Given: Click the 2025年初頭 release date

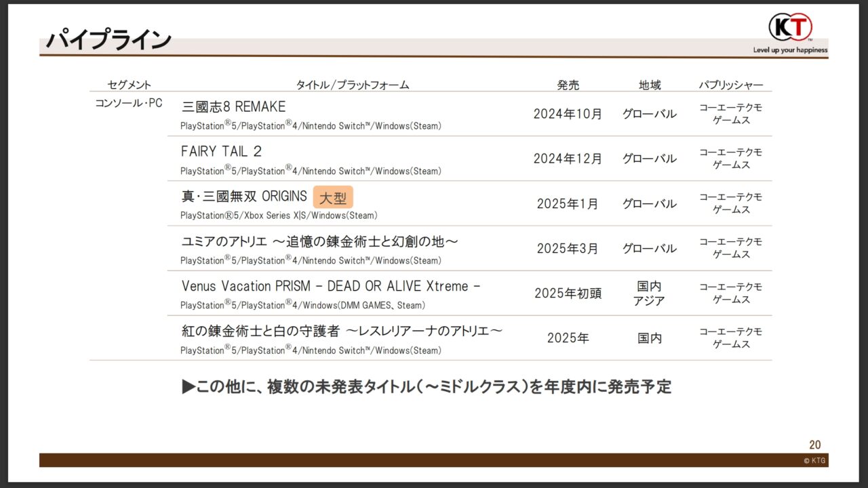Looking at the screenshot, I should point(568,293).
